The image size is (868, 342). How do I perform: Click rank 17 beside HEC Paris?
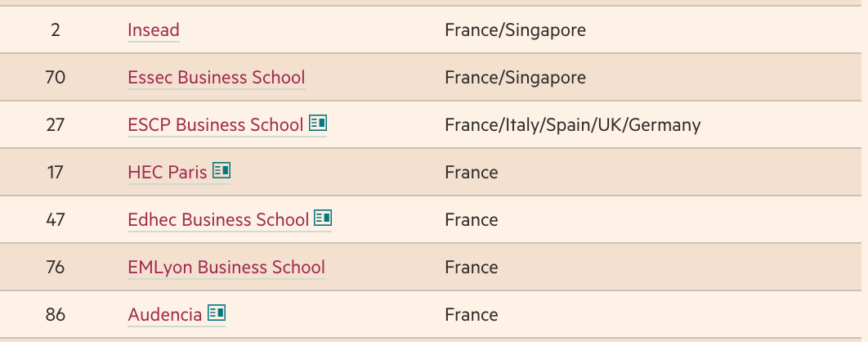(x=55, y=173)
